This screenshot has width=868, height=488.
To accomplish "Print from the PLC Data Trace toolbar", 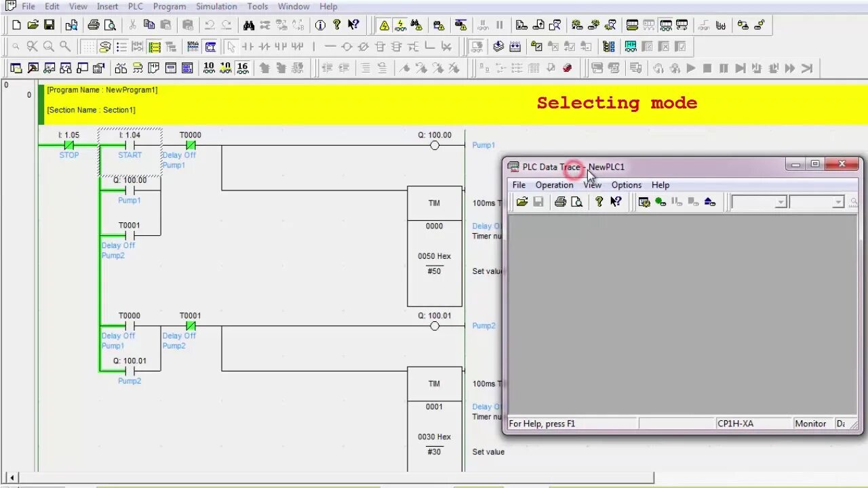I will pos(560,202).
